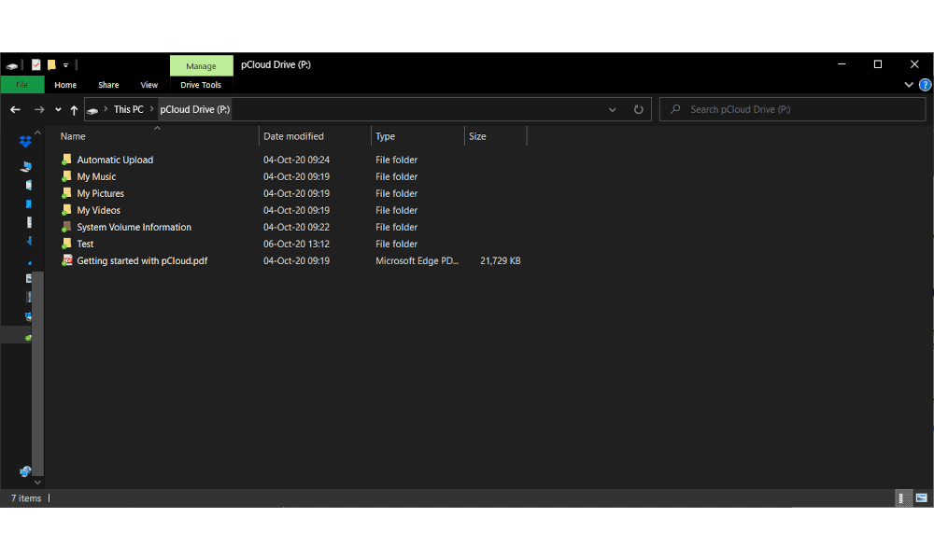Click the date 04-Oct-20 09:24
Viewport: 934px width, 560px height.
(x=297, y=160)
